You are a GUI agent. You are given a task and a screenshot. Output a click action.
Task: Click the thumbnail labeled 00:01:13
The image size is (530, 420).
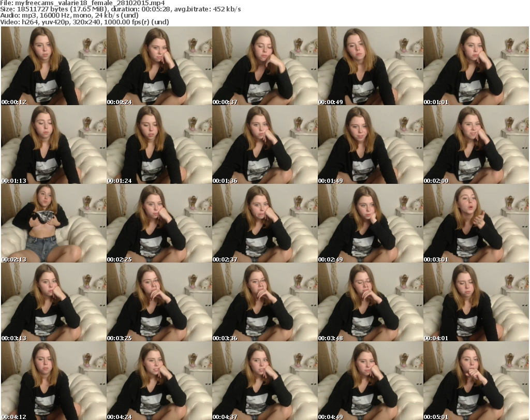click(54, 144)
